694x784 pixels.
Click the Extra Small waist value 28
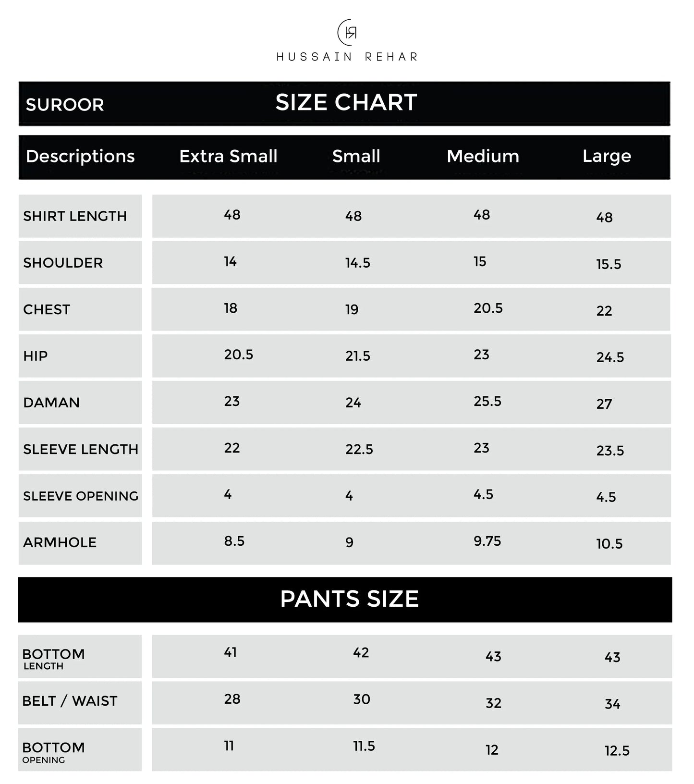(232, 699)
